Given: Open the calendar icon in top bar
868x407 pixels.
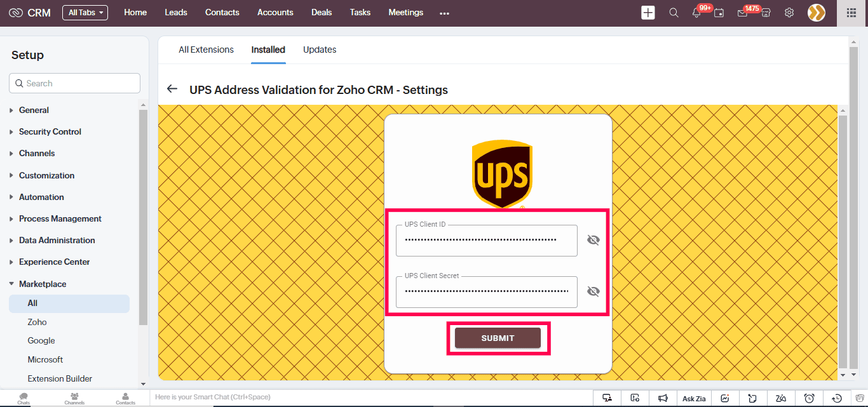Looking at the screenshot, I should point(719,13).
